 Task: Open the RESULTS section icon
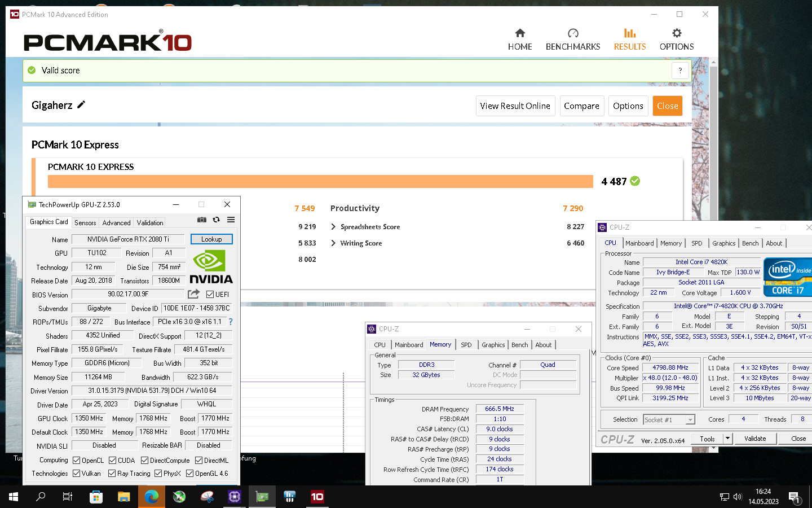[x=630, y=33]
